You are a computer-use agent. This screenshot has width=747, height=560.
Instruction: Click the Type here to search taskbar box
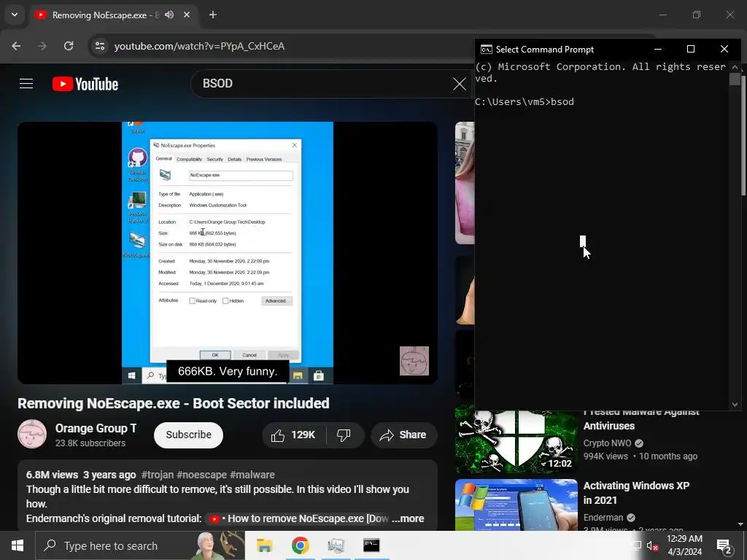(x=140, y=545)
